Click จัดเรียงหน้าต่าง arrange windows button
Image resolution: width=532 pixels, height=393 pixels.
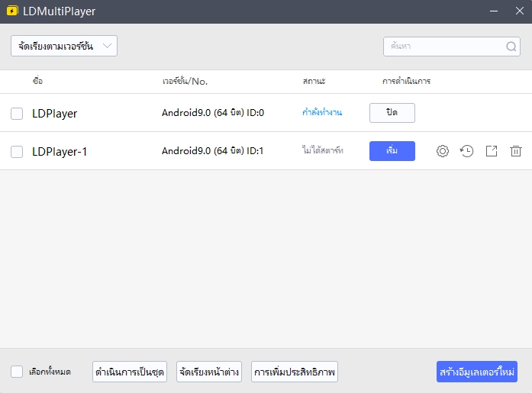point(209,372)
